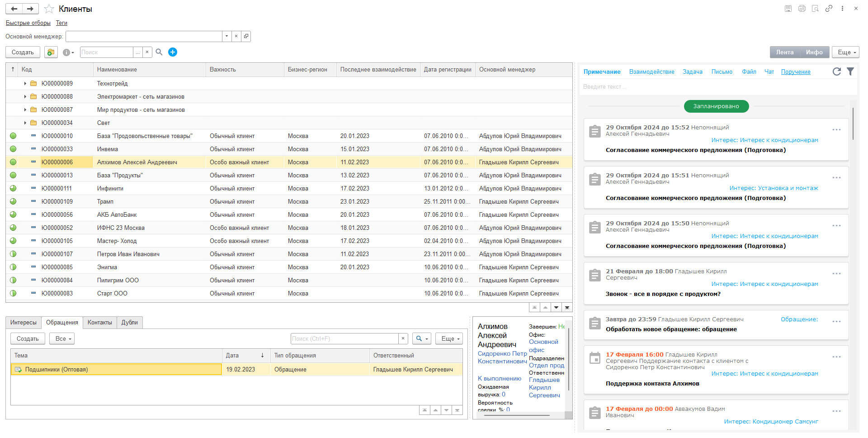Viewport: 868px width, 438px height.
Task: Open Сидоренко Петр Константинович contact link
Action: tap(502, 357)
